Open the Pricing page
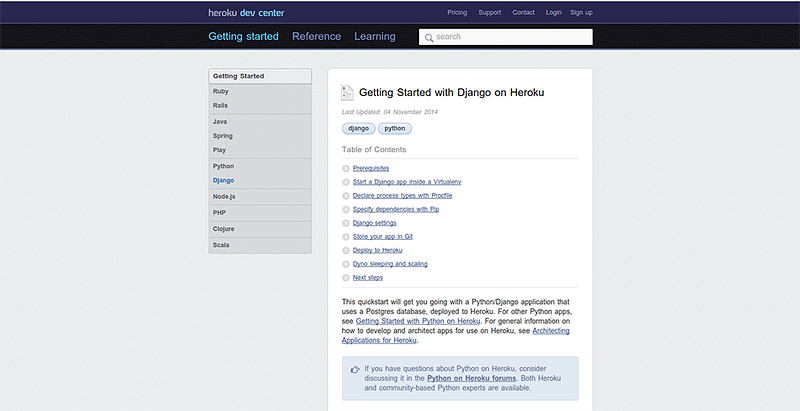Viewport: 800px width, 411px height. pyautogui.click(x=457, y=12)
